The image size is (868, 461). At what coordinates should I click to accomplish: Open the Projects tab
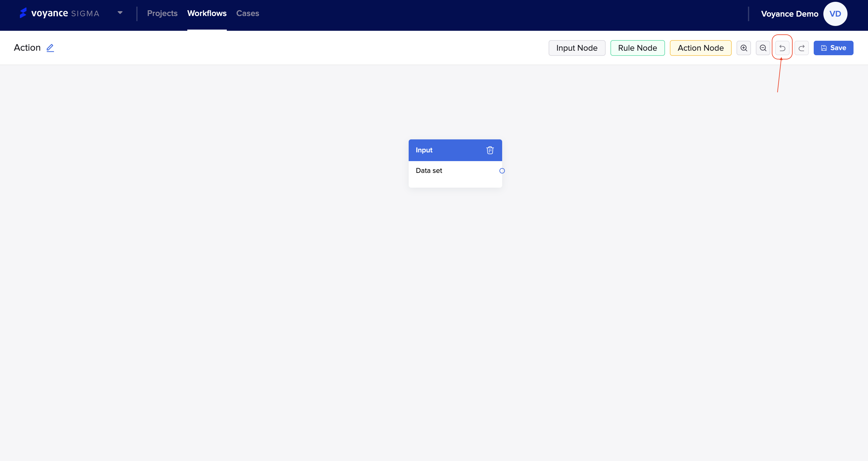162,13
